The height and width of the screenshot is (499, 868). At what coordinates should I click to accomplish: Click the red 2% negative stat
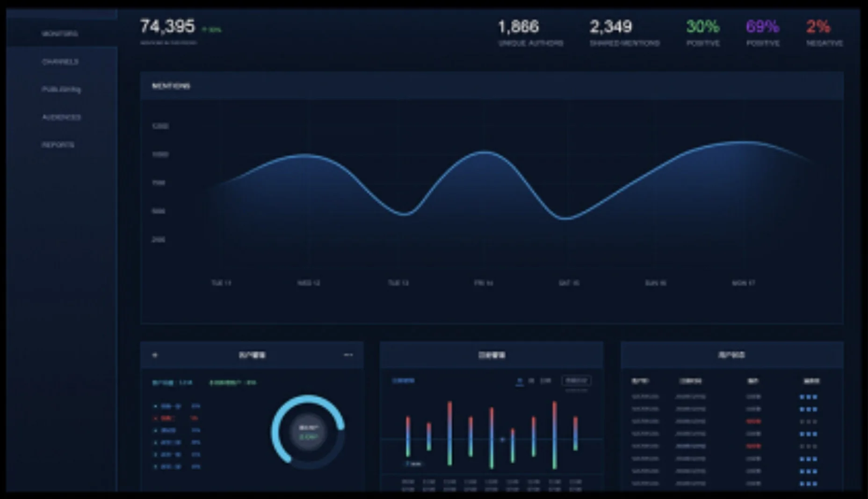point(818,27)
